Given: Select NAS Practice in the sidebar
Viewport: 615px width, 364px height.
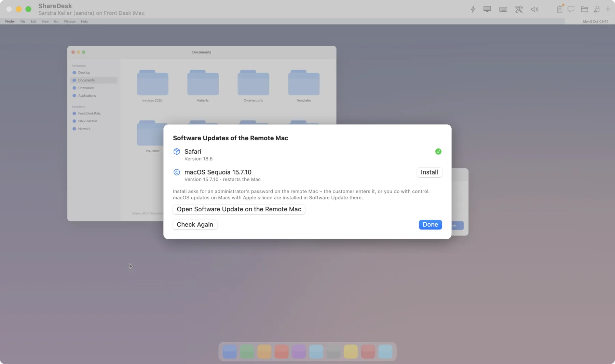Looking at the screenshot, I should tap(94, 121).
